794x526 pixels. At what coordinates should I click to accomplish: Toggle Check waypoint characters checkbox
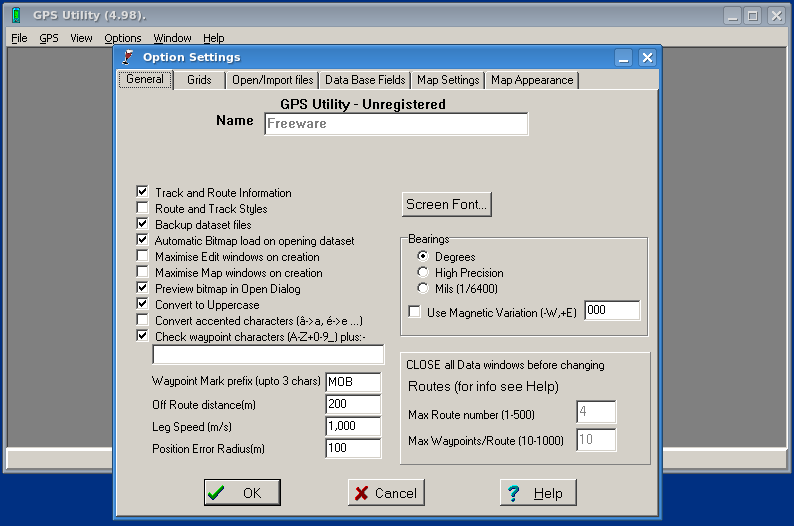(x=142, y=336)
